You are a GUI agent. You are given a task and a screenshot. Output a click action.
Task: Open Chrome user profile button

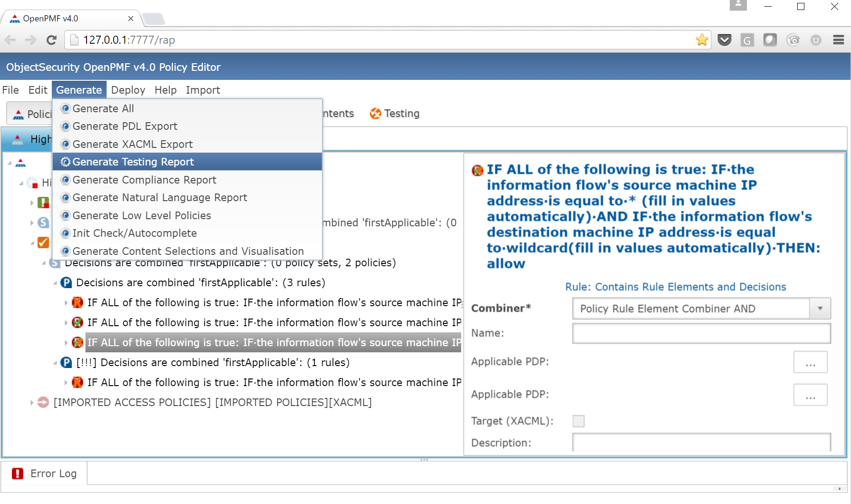point(738,5)
